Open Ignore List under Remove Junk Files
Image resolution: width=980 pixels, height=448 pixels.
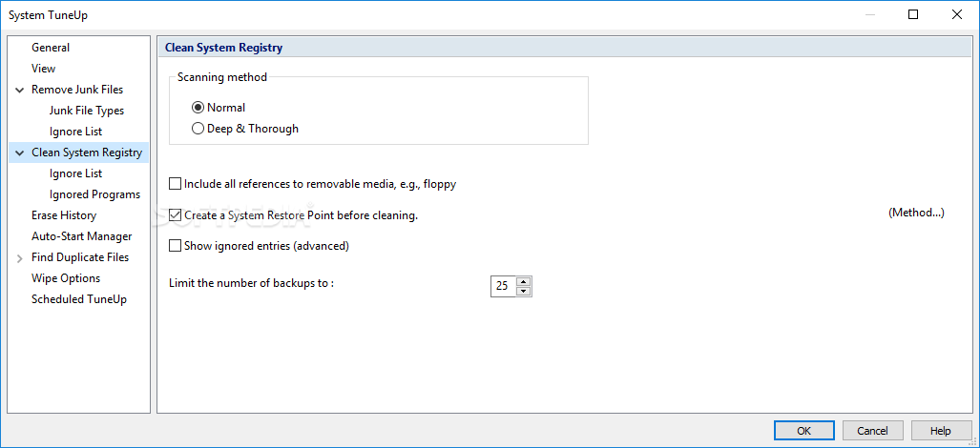pyautogui.click(x=75, y=132)
